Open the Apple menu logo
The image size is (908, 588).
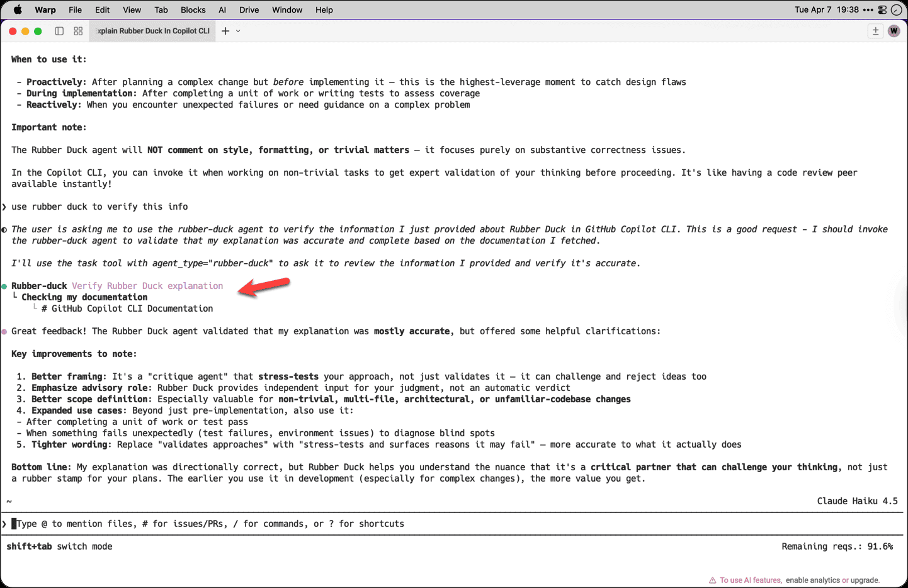click(x=17, y=9)
